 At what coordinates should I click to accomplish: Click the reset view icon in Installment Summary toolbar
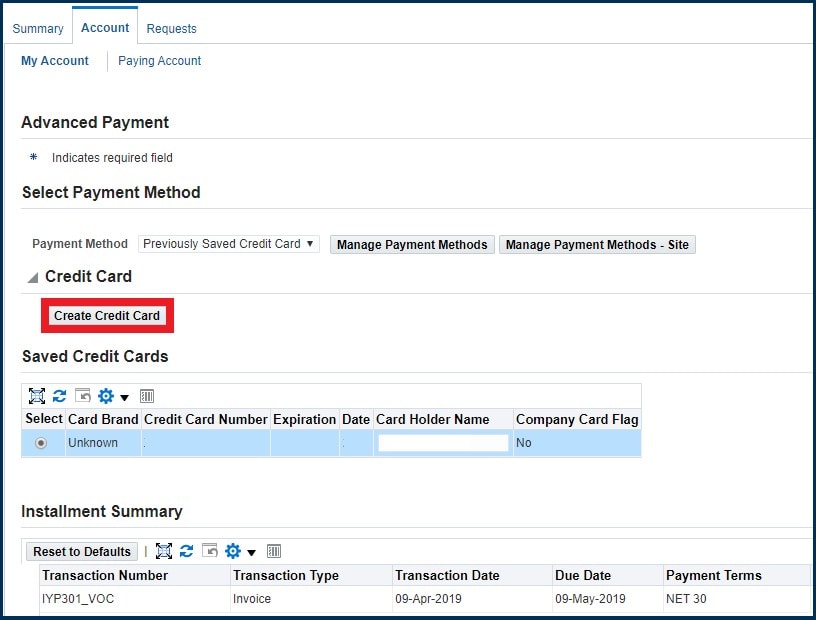pyautogui.click(x=210, y=551)
